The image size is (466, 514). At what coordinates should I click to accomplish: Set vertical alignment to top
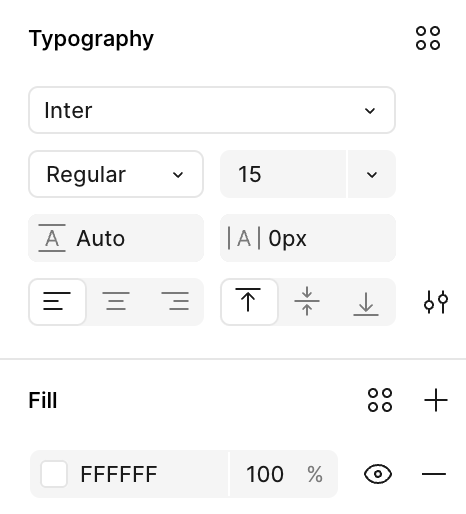(249, 302)
